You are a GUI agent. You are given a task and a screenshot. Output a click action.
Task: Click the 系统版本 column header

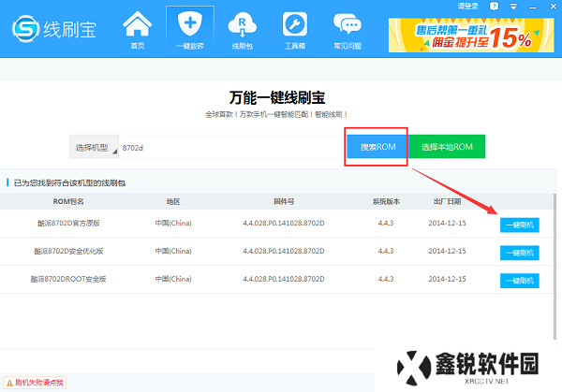(x=386, y=201)
